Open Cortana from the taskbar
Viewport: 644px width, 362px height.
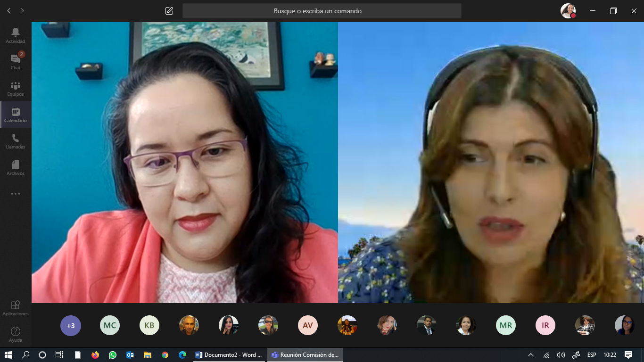[x=42, y=355]
